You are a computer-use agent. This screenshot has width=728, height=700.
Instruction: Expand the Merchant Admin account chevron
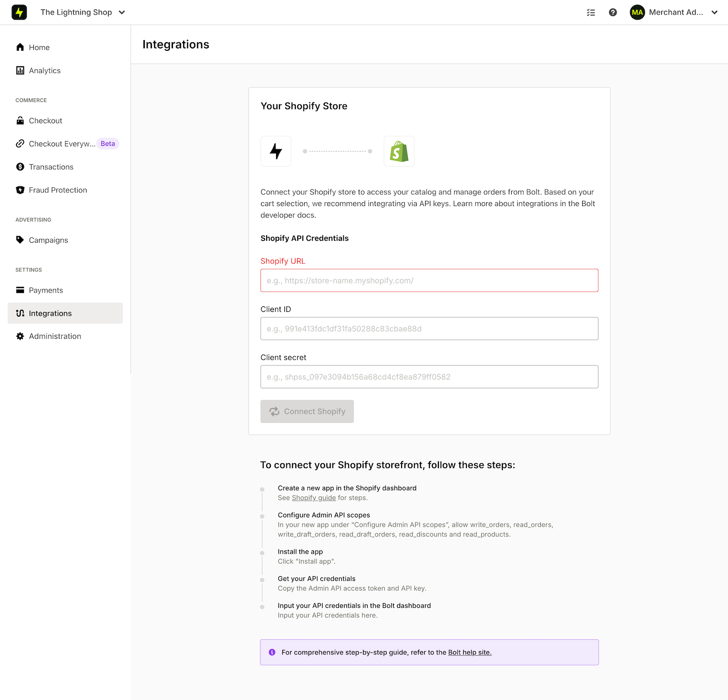click(x=714, y=13)
